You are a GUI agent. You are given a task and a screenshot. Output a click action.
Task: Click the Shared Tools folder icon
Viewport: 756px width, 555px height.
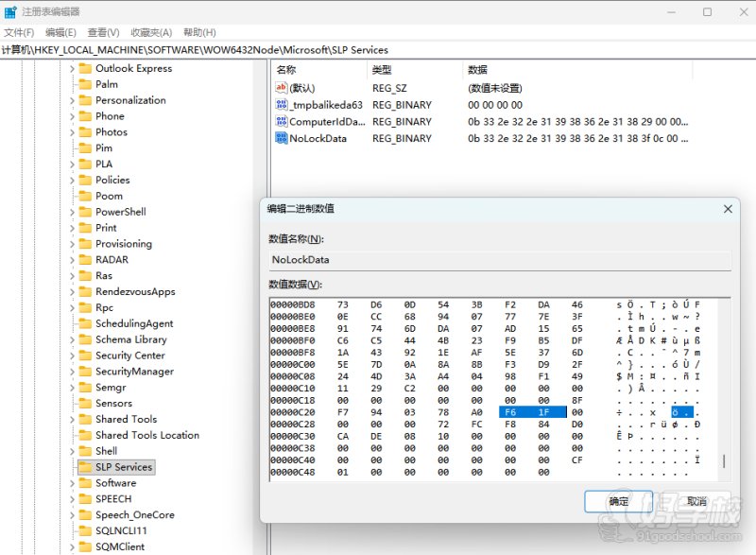(85, 419)
